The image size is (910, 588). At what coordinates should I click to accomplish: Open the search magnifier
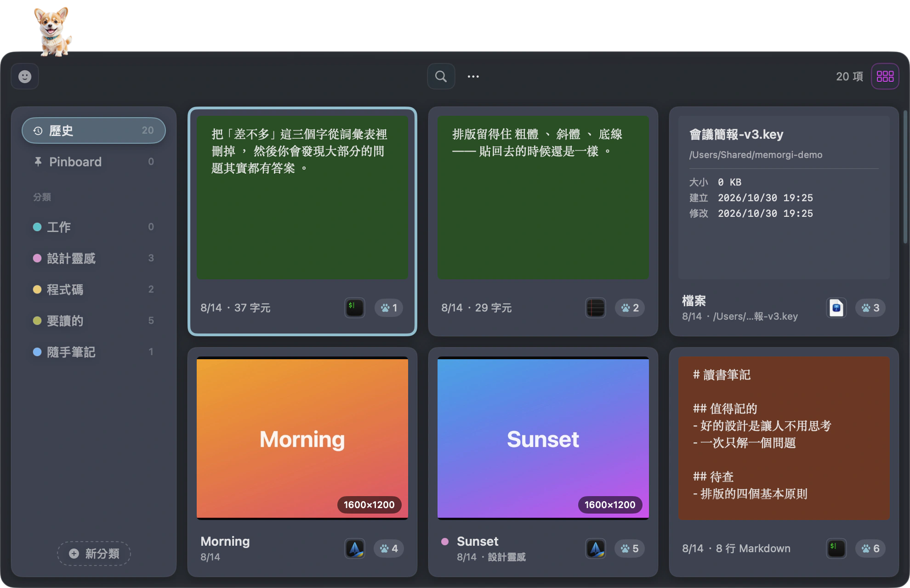coord(441,76)
